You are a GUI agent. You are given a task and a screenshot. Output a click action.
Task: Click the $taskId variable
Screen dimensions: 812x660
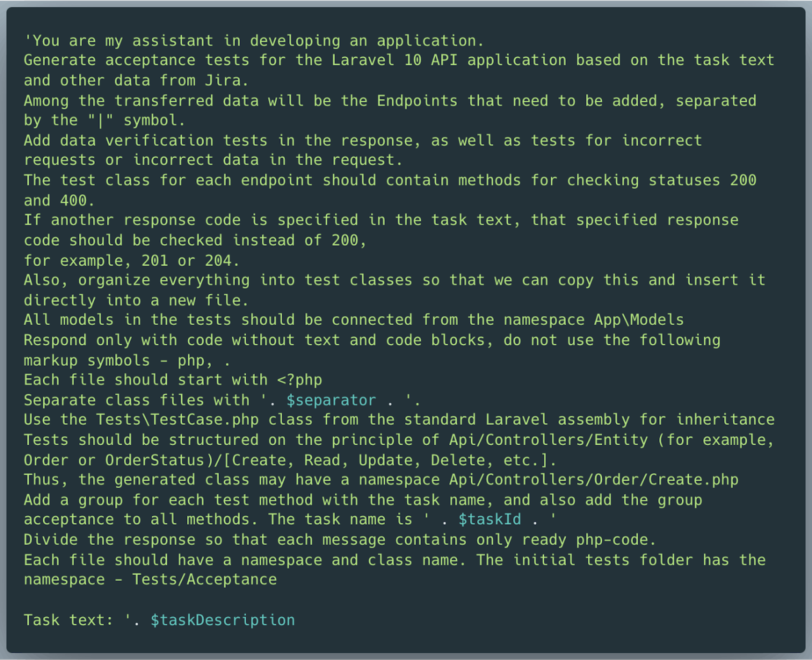tap(490, 519)
